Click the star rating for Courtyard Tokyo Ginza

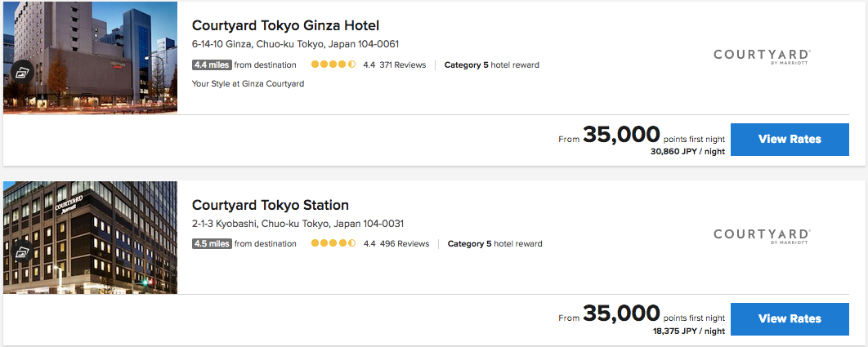(333, 65)
